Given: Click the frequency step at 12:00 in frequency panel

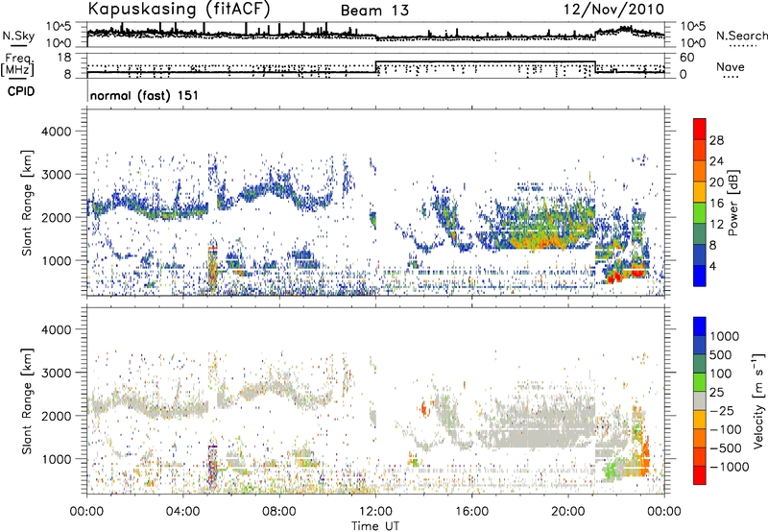Looking at the screenshot, I should 375,67.
